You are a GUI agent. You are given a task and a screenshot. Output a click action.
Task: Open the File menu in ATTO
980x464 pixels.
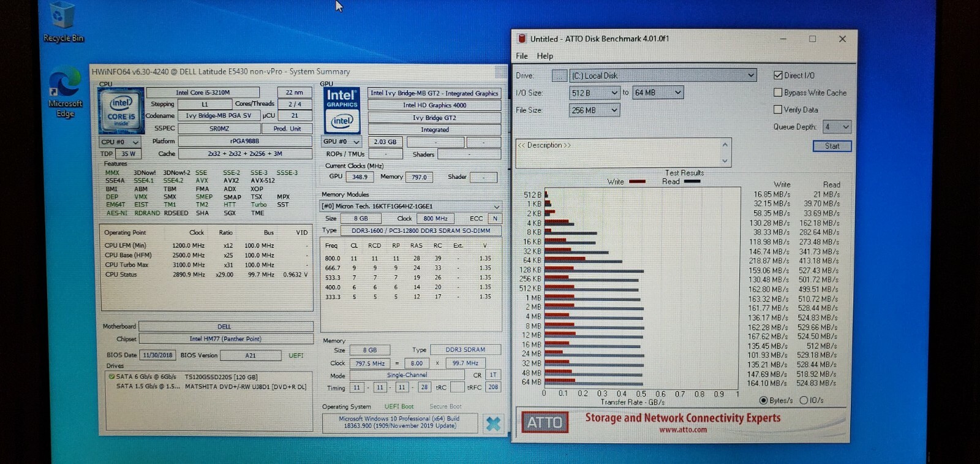pyautogui.click(x=522, y=56)
